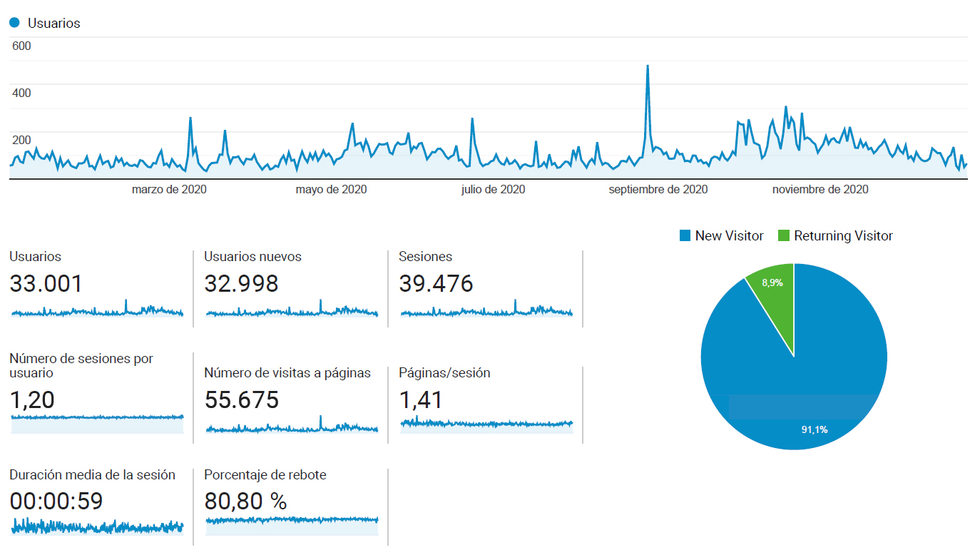The image size is (980, 555).
Task: Click the Porcentaje de rebote sparkline
Action: pos(292,525)
